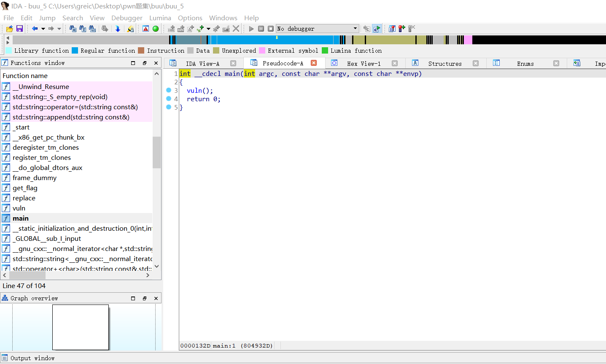Terminate the process with the stop button

click(x=271, y=29)
